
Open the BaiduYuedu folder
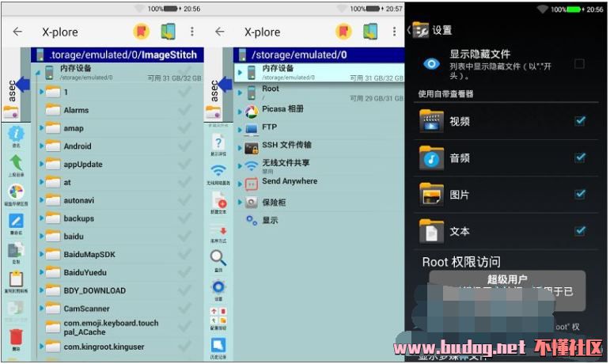pos(118,272)
